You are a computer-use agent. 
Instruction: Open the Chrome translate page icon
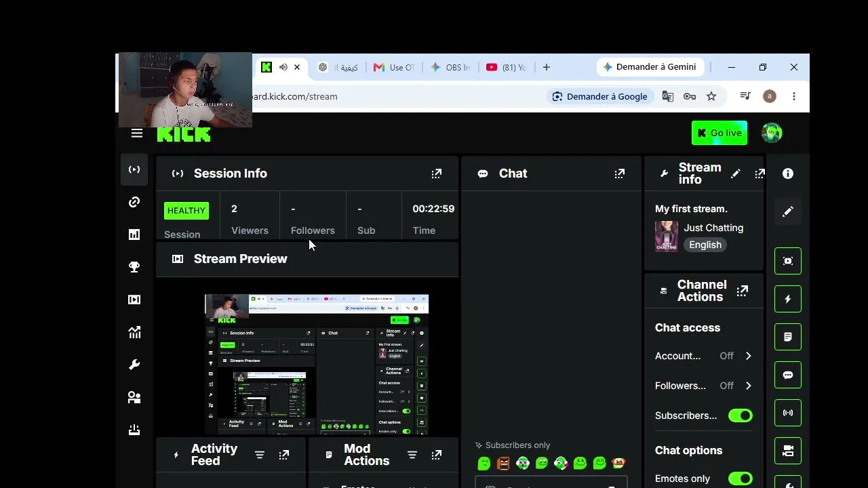(668, 96)
